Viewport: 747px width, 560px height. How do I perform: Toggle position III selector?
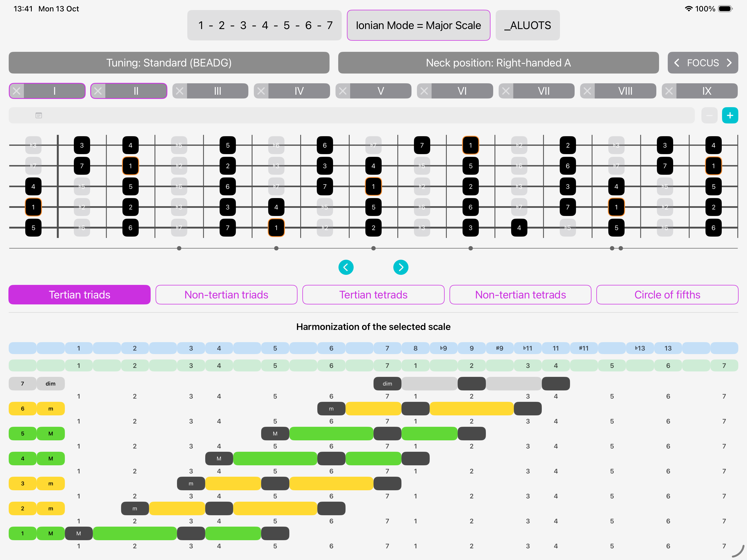(x=217, y=91)
